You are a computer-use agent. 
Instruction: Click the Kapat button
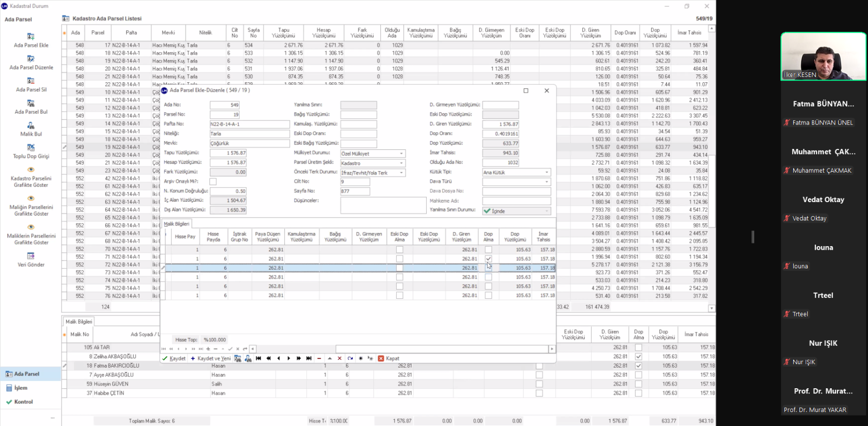(389, 358)
